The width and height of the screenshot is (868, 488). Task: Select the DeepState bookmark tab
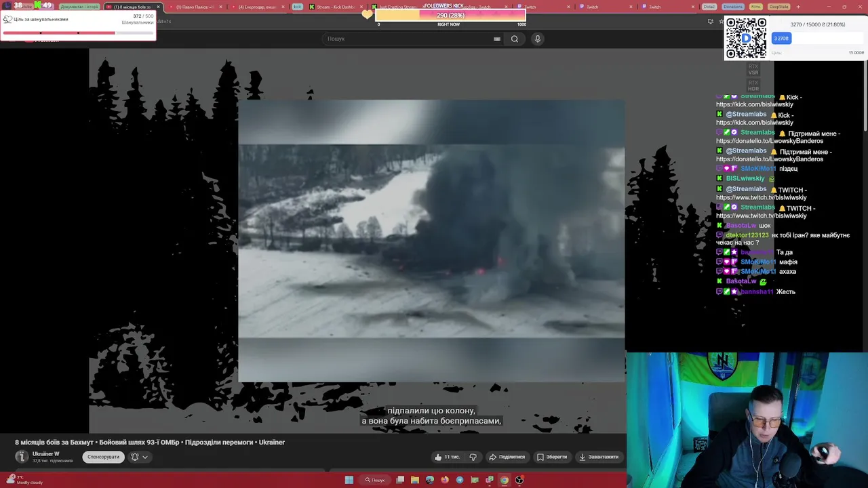click(x=778, y=7)
